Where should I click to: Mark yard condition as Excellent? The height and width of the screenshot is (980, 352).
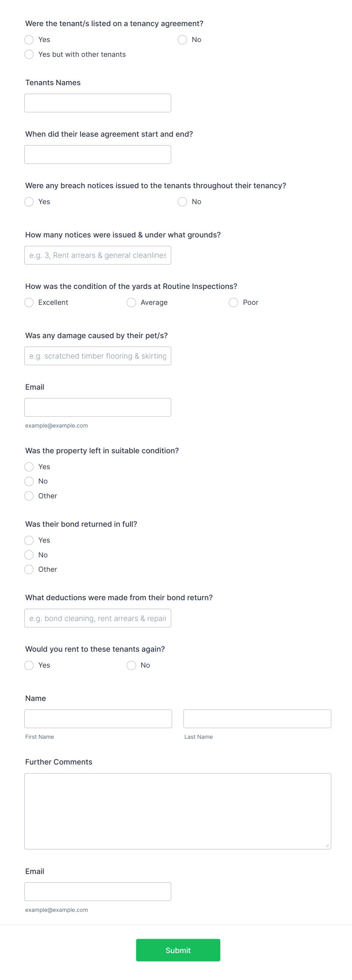[29, 303]
